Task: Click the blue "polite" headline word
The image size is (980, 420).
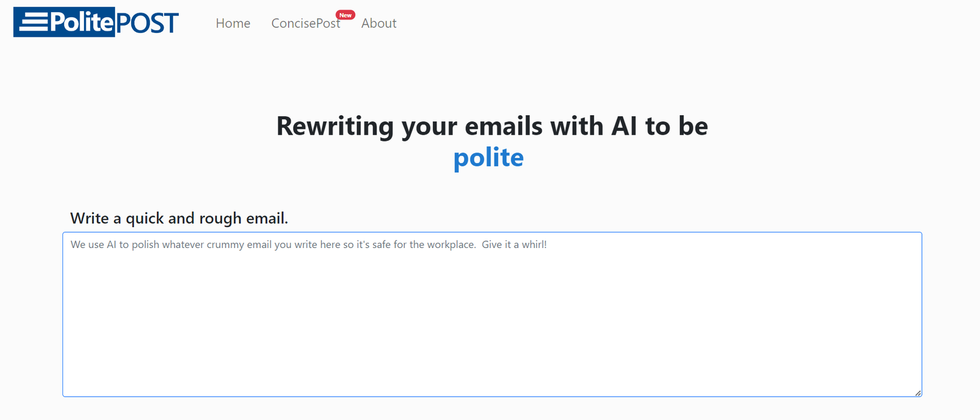Action: click(489, 157)
